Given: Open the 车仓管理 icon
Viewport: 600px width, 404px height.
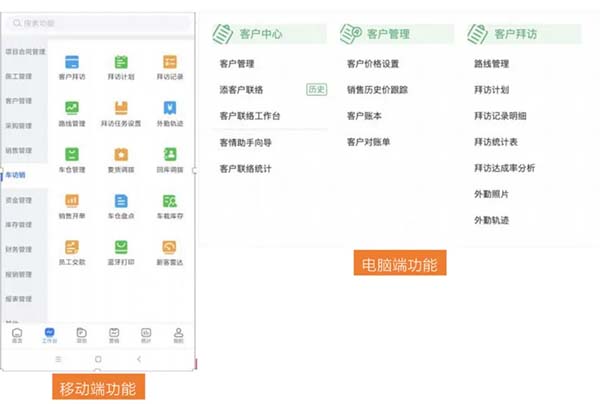Looking at the screenshot, I should (x=72, y=154).
